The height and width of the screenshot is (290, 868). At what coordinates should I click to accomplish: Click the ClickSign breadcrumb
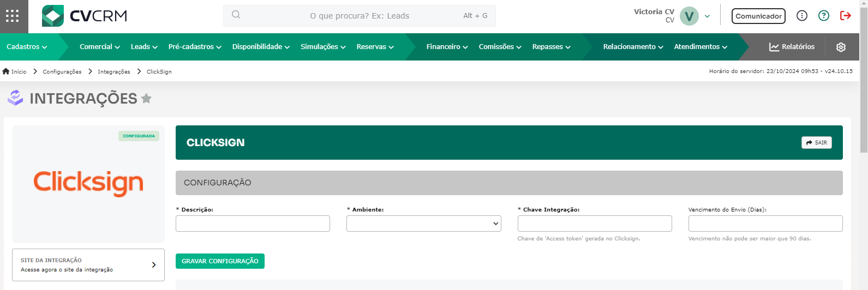click(x=159, y=71)
